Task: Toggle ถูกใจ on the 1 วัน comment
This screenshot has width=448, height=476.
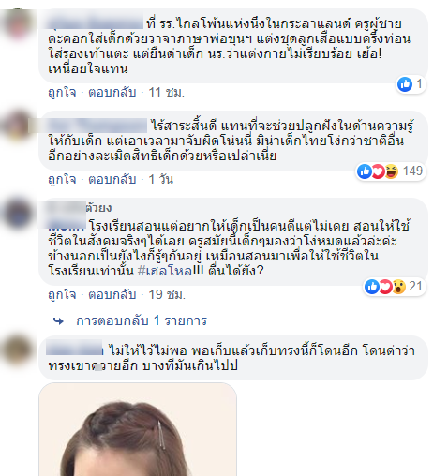Action: [62, 179]
